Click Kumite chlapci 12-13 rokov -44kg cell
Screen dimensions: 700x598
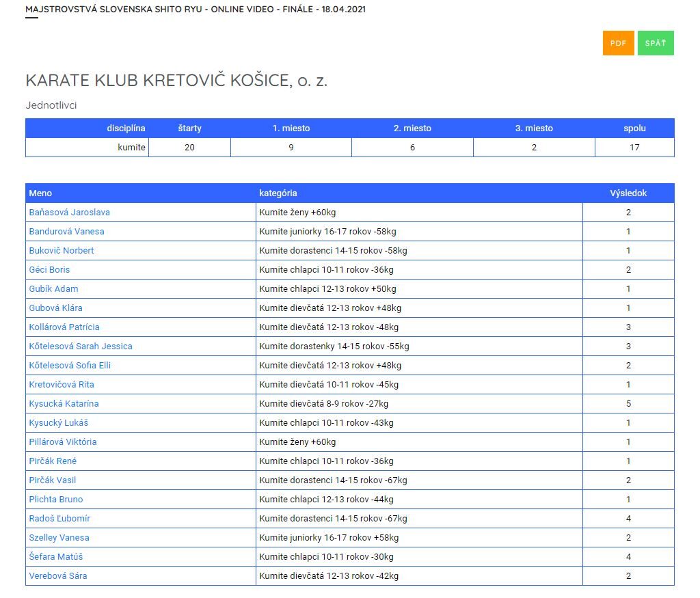pyautogui.click(x=419, y=500)
